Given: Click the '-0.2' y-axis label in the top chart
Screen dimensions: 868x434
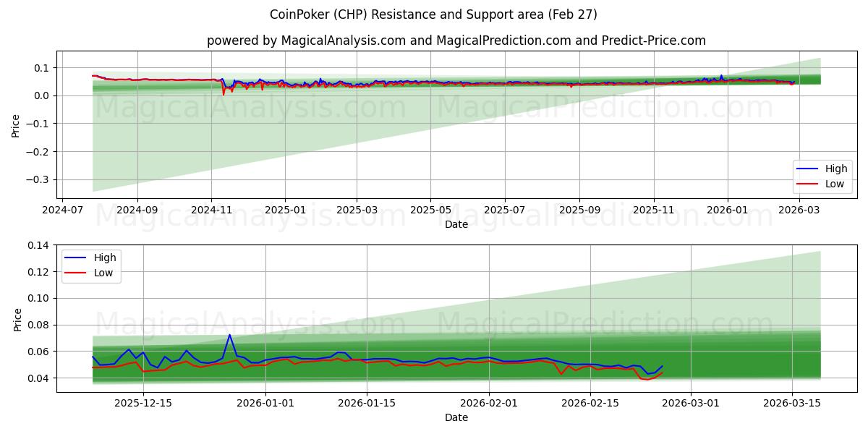Looking at the screenshot, I should pos(39,151).
